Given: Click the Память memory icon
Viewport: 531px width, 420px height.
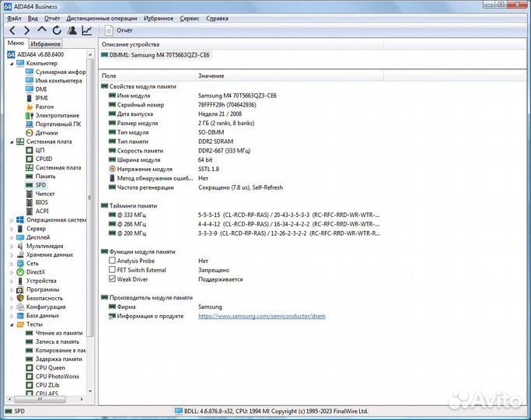Looking at the screenshot, I should coord(30,176).
